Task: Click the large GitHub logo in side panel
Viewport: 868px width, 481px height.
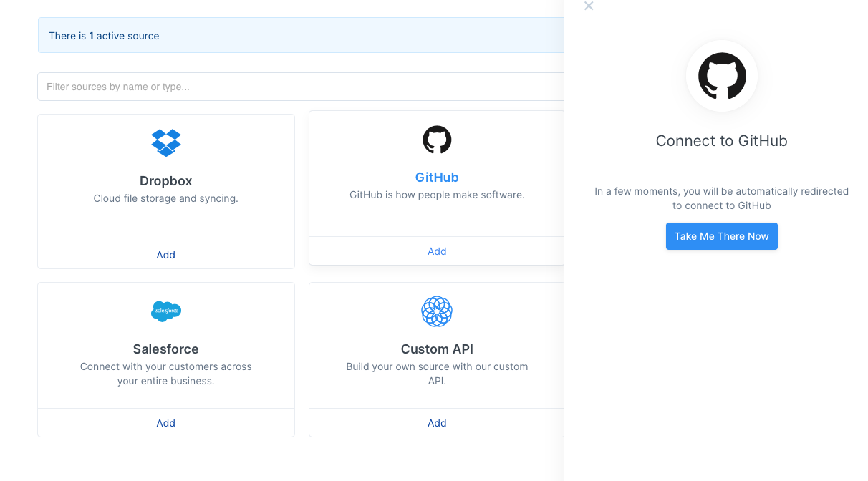Action: (x=721, y=76)
